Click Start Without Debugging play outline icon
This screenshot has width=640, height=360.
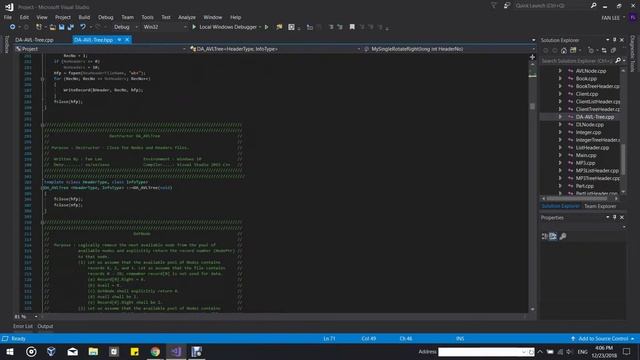267,27
